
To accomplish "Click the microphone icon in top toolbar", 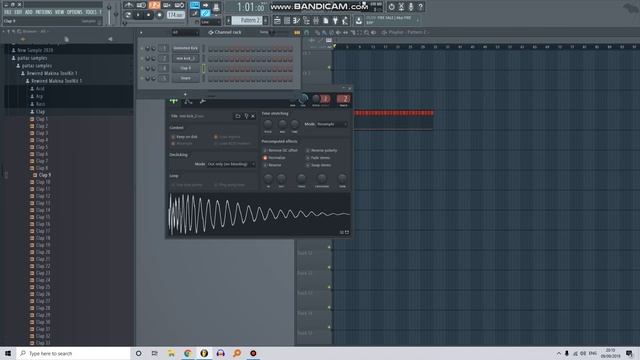I will tap(411, 7).
